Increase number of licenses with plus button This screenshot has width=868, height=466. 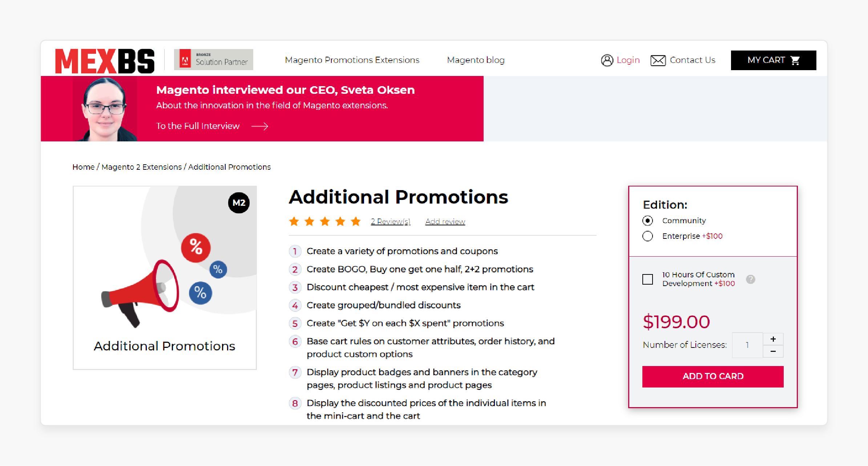point(773,339)
